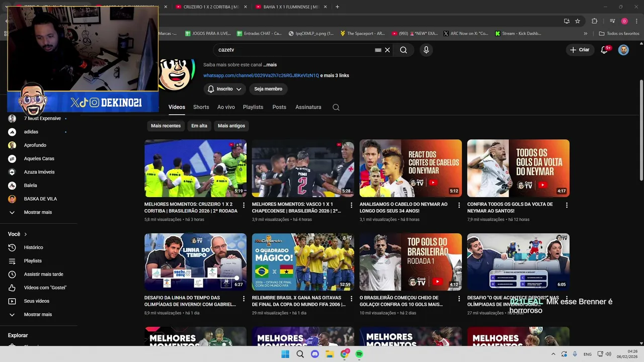The image size is (644, 362).
Task: Clear the cazetv search text with X
Action: click(x=387, y=50)
